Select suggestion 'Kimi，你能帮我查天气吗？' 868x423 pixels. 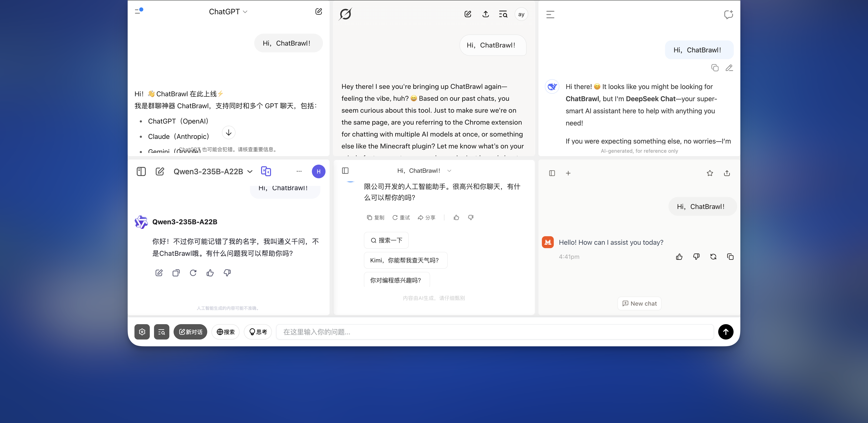tap(406, 260)
